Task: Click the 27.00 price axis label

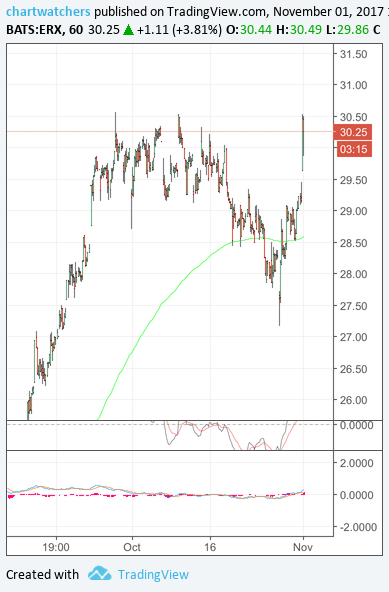Action: tap(353, 337)
